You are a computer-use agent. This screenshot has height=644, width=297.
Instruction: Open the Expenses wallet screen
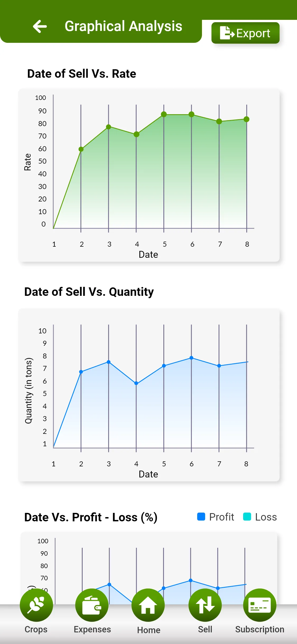tap(92, 605)
